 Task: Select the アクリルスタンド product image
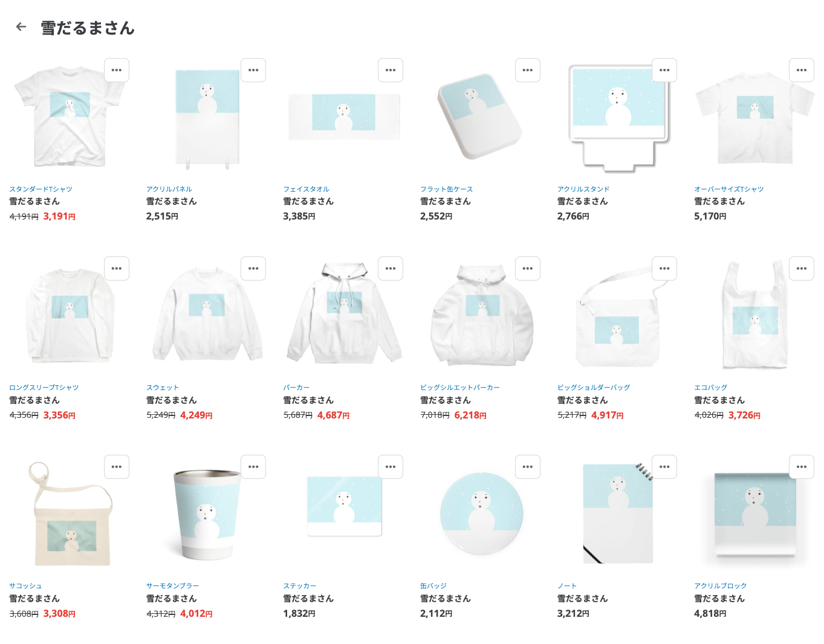tap(618, 118)
